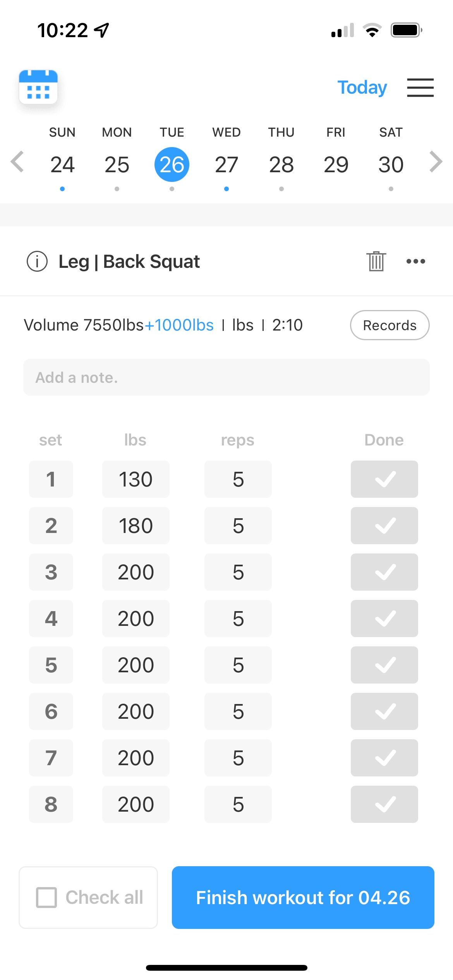This screenshot has height=980, width=453.
Task: Tap the Add a note field
Action: pyautogui.click(x=226, y=377)
